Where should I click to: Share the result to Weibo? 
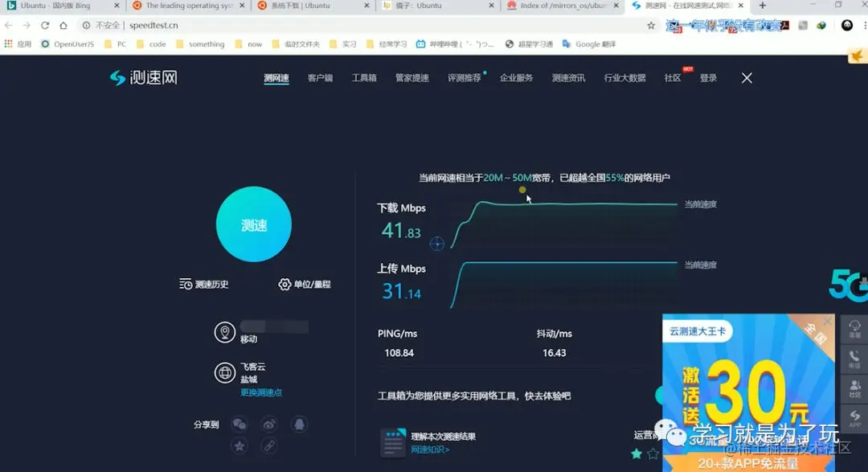[270, 425]
